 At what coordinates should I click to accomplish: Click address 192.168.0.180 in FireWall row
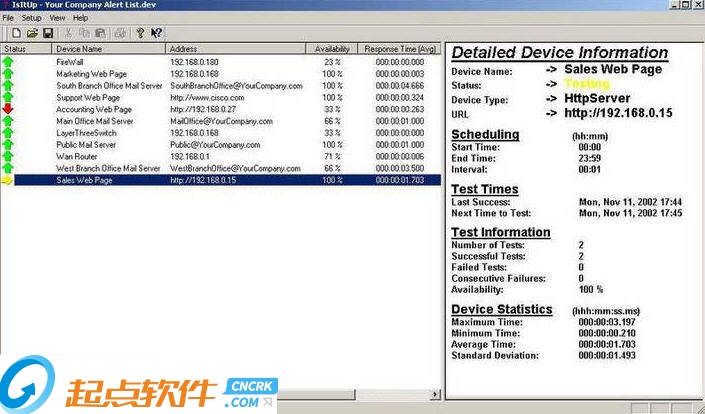coord(194,62)
